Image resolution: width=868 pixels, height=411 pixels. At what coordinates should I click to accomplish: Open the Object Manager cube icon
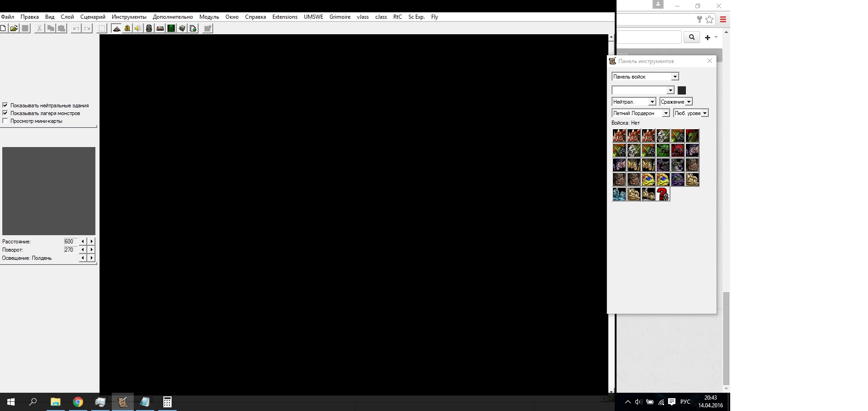182,28
